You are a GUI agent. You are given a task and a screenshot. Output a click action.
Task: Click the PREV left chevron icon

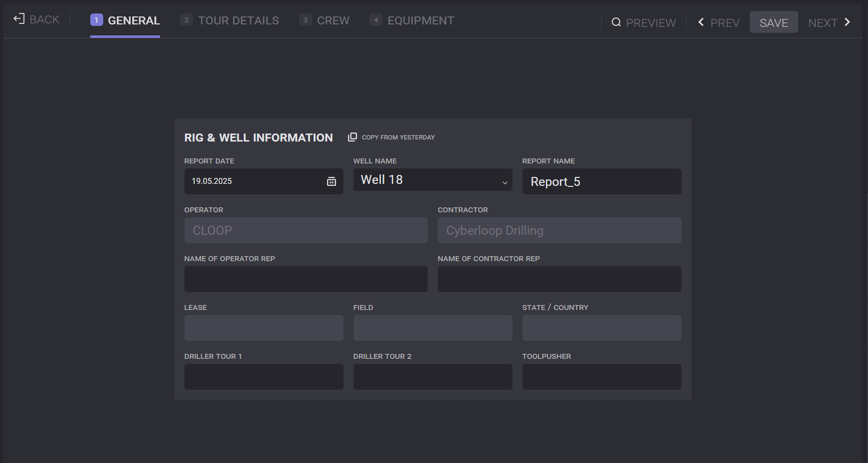(701, 22)
